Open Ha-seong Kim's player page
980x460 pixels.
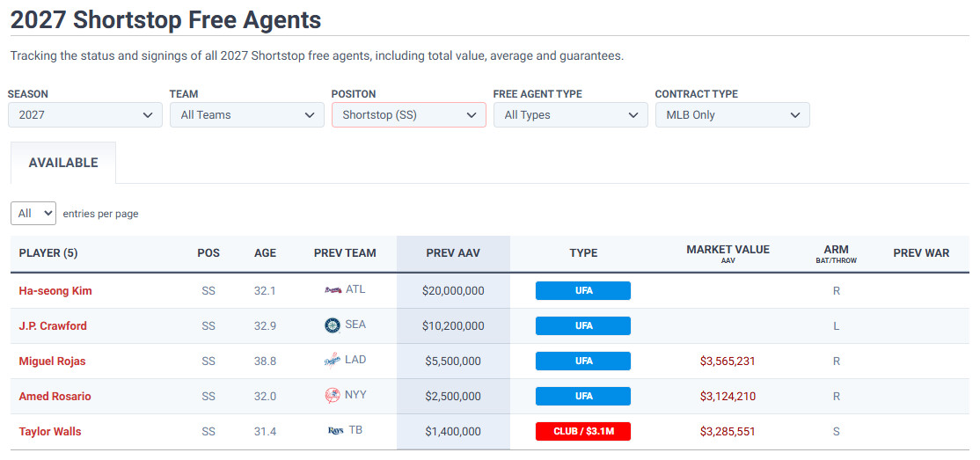pos(55,291)
